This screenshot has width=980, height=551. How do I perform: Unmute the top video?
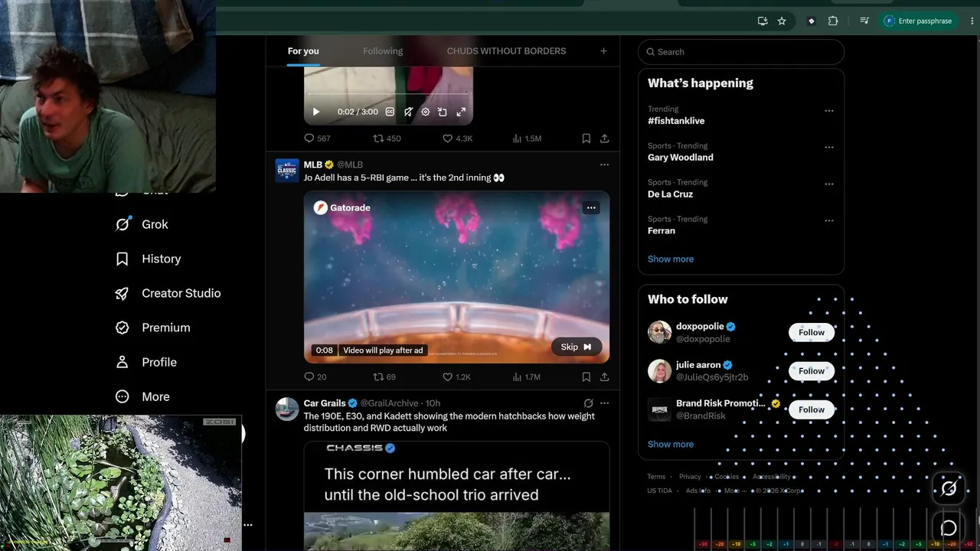(x=408, y=112)
